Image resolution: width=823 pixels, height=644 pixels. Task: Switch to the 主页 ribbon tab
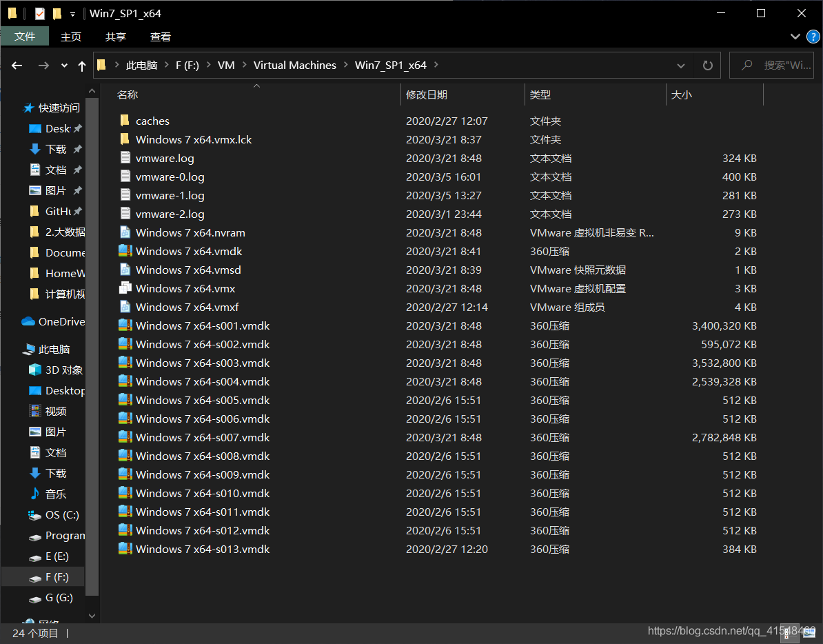71,37
